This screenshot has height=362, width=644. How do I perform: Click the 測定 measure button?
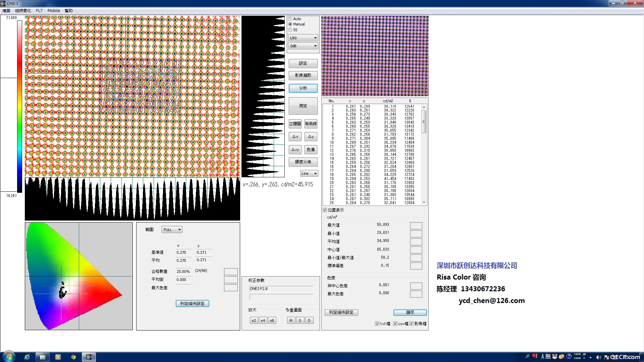303,106
